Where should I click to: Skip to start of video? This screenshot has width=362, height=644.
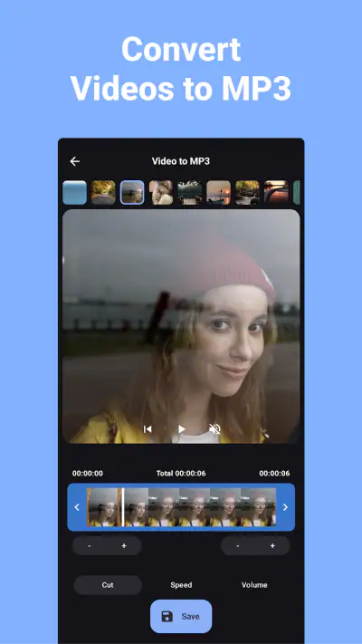click(x=148, y=429)
